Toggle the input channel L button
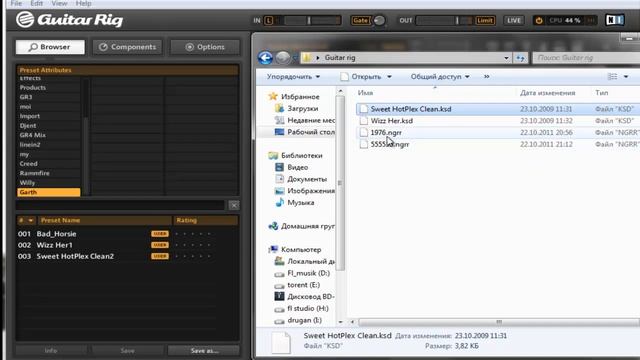The width and height of the screenshot is (640, 360). pos(269,20)
